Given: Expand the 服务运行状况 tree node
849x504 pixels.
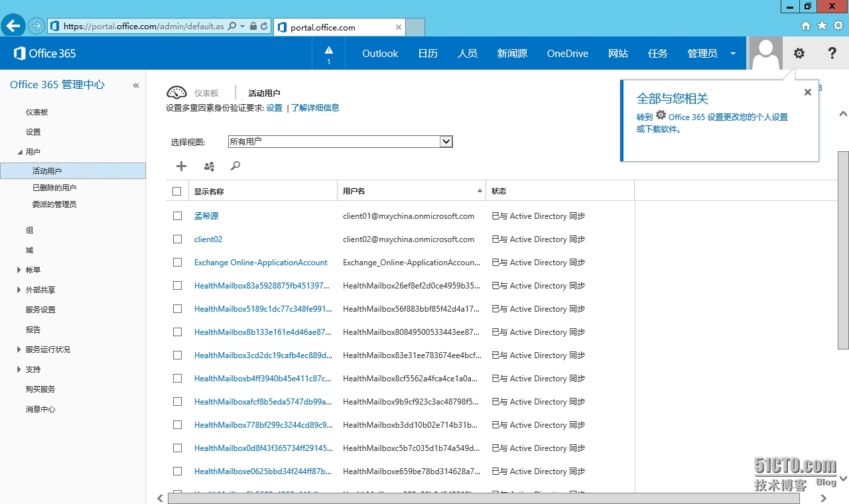Looking at the screenshot, I should (x=19, y=349).
